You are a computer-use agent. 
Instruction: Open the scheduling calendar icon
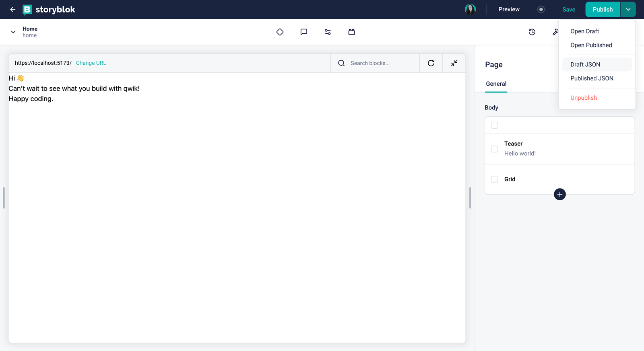[352, 32]
